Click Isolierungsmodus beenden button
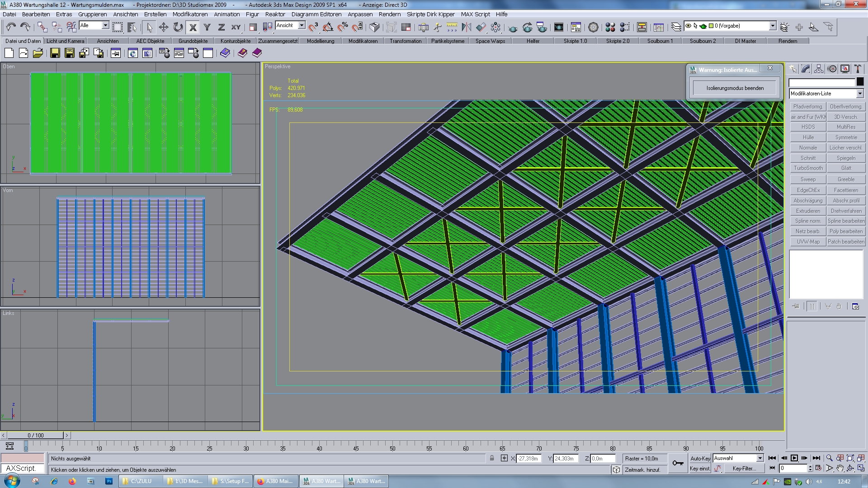 (735, 88)
